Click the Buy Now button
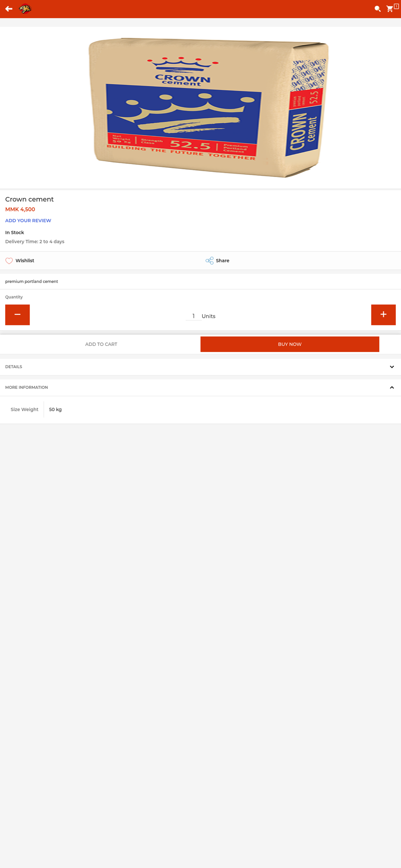Image resolution: width=401 pixels, height=868 pixels. pyautogui.click(x=290, y=344)
